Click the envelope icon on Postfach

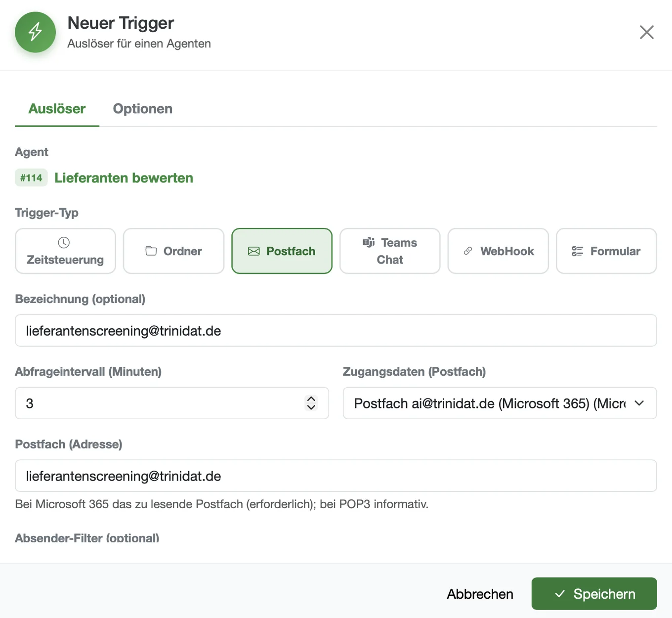(x=254, y=251)
